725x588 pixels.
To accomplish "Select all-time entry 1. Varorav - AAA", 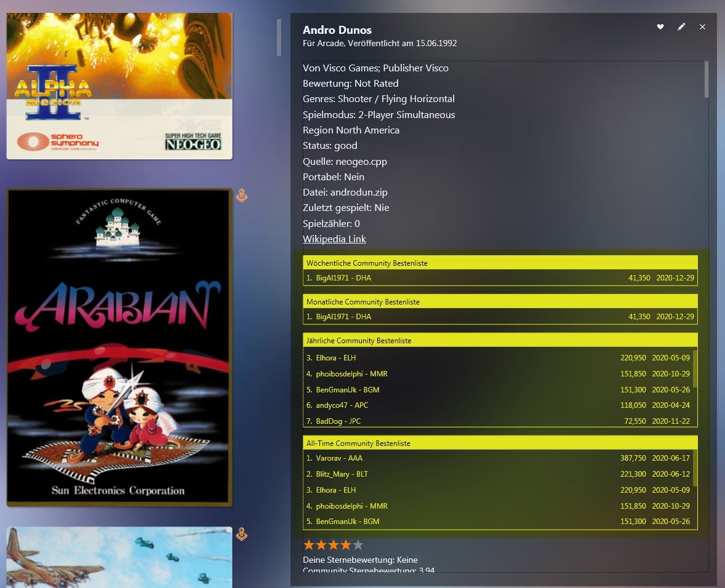I will point(497,458).
